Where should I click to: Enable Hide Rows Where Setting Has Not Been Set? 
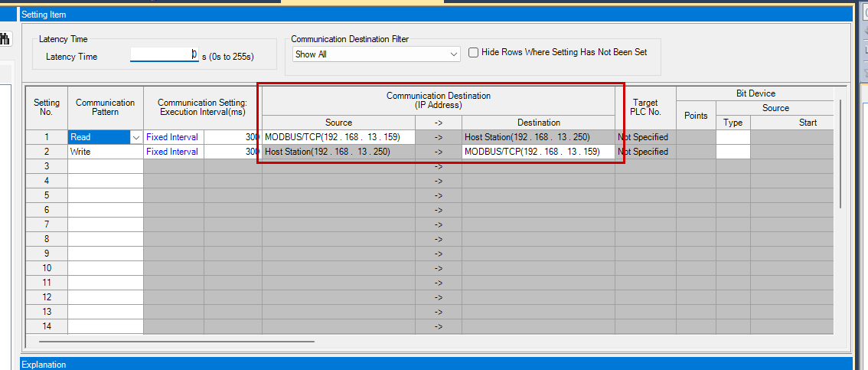pyautogui.click(x=473, y=53)
